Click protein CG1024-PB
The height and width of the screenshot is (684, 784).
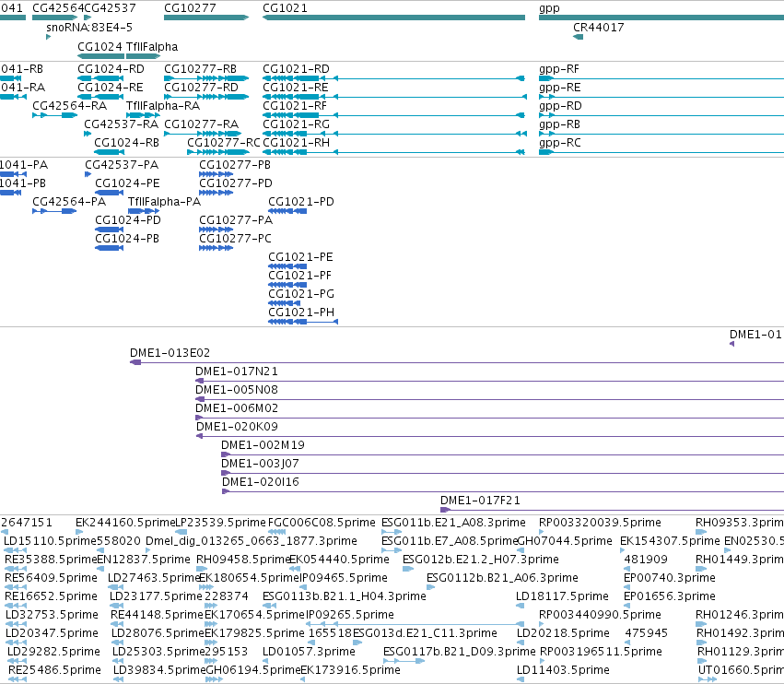[x=127, y=239]
